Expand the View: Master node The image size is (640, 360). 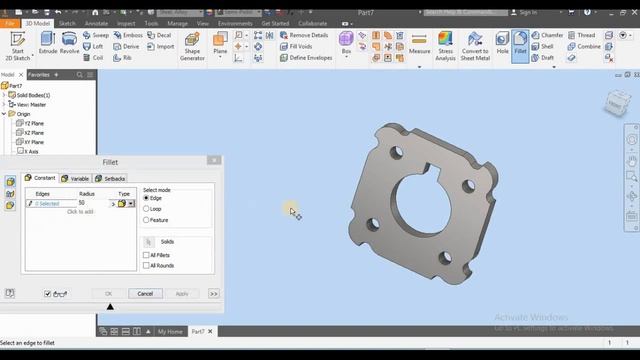[x=4, y=104]
